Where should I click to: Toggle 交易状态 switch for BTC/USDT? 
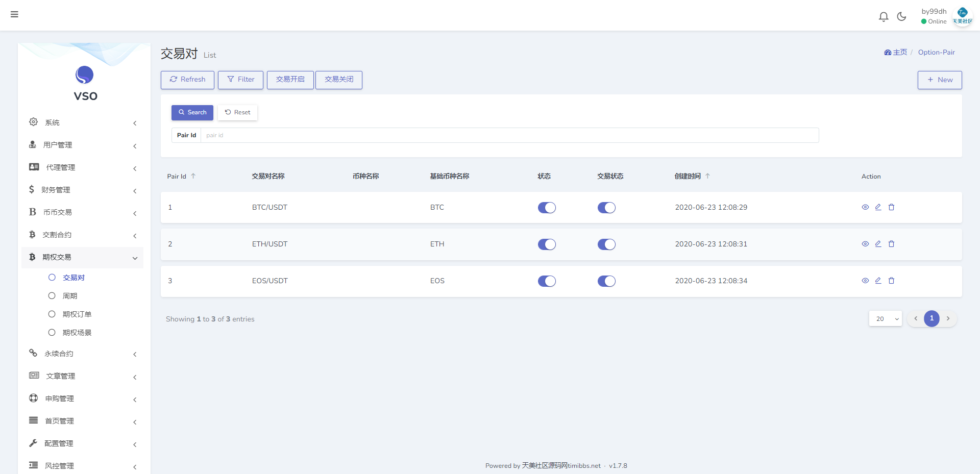point(606,208)
